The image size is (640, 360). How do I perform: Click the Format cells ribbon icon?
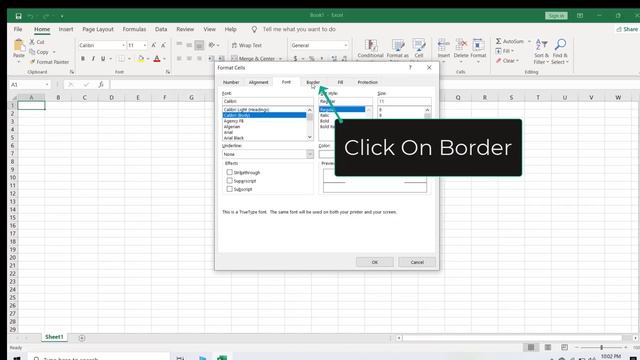click(x=478, y=44)
